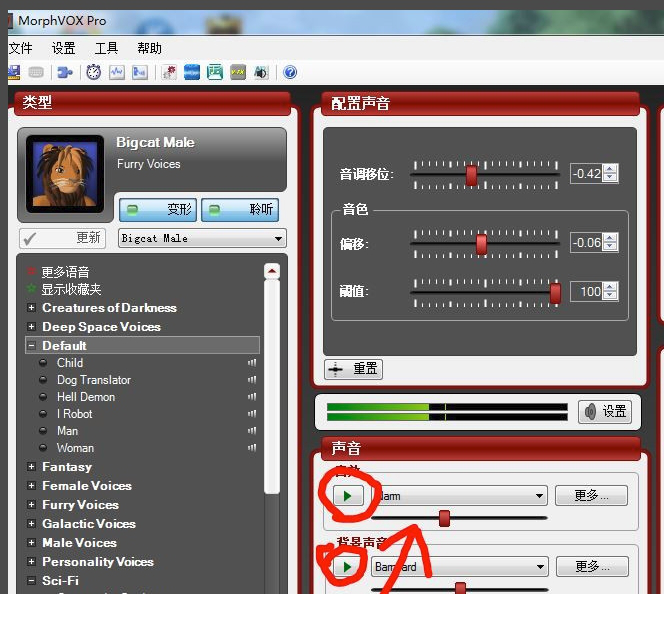Click the save (floppy disk) toolbar icon
This screenshot has height=617, width=664.
tap(14, 72)
